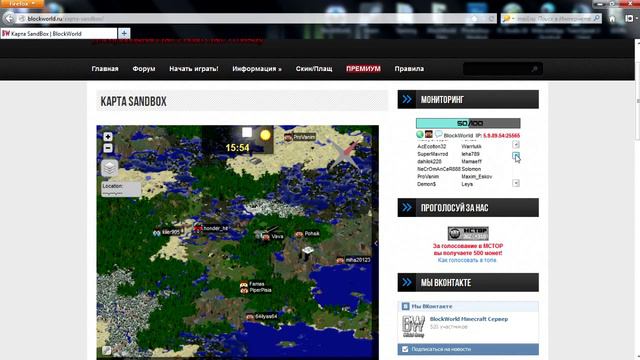Click the 15:54 map clock

click(x=237, y=148)
